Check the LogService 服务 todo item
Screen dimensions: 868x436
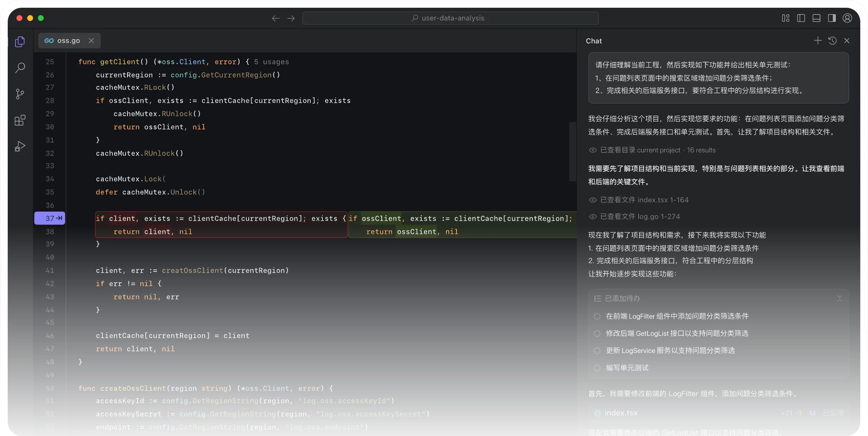[x=597, y=351]
